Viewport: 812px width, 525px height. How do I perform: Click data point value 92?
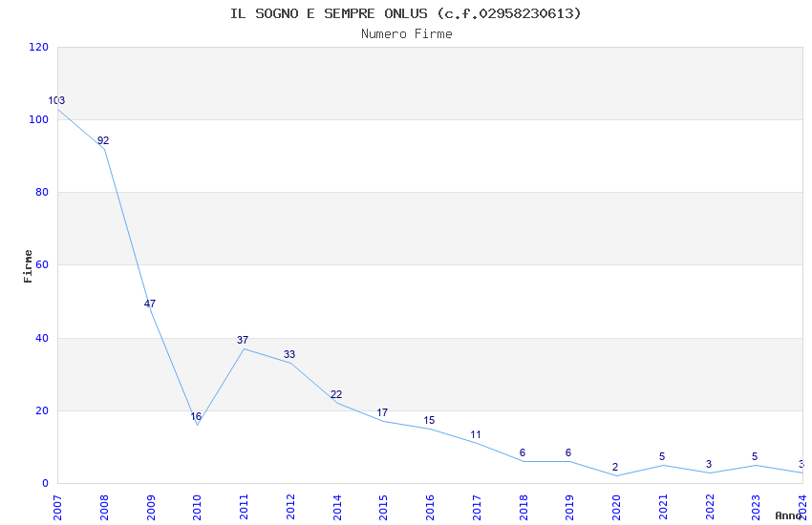(x=103, y=140)
